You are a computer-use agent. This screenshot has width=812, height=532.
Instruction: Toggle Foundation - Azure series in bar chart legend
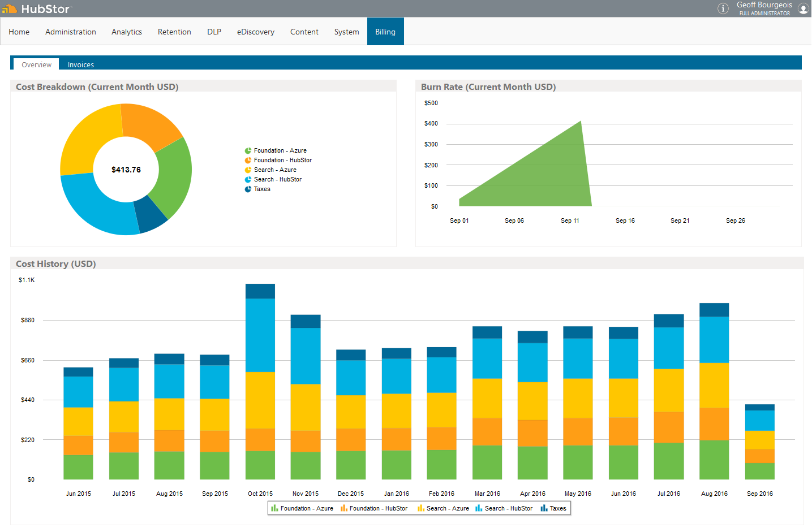[x=302, y=509]
